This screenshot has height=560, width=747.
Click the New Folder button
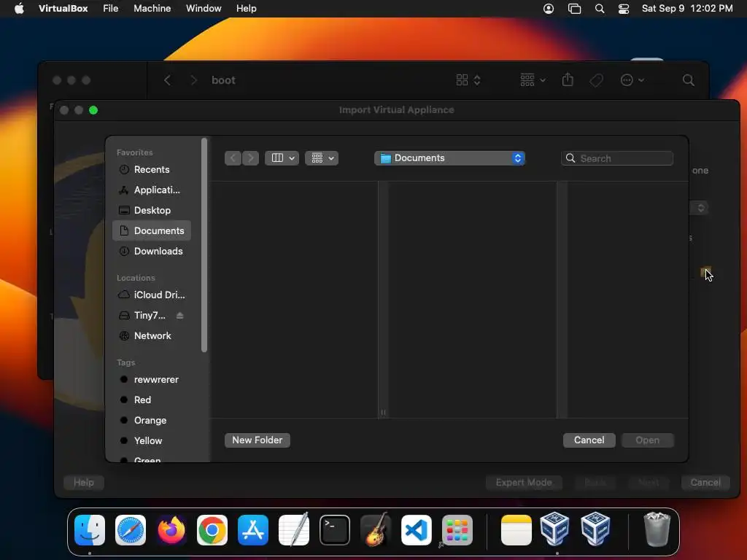[x=258, y=440]
